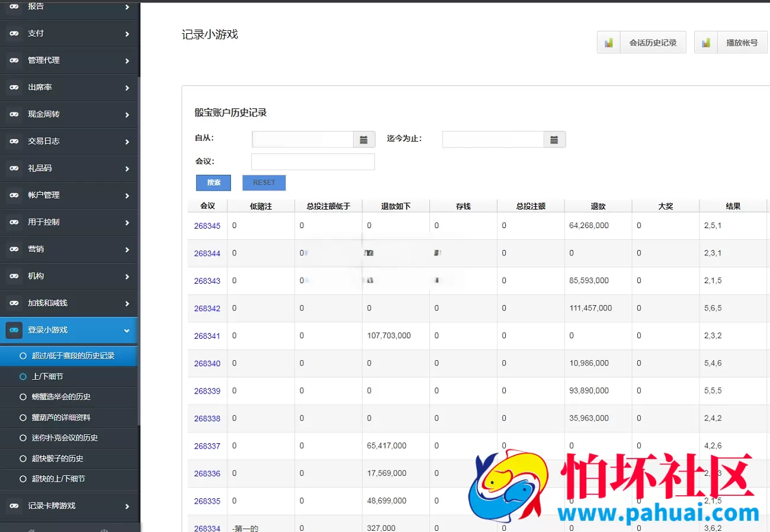Viewport: 770px width, 532px height.
Task: Expand the 支付 menu arrow
Action: [x=127, y=34]
